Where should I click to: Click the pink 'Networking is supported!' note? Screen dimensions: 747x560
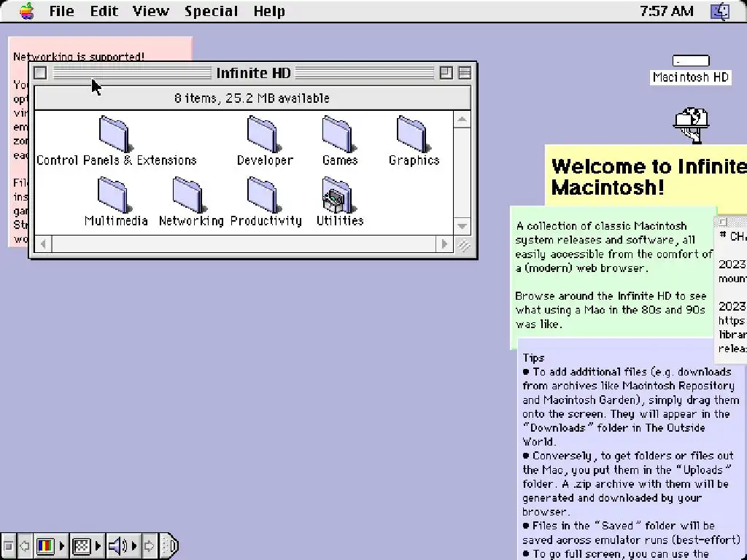[100, 49]
